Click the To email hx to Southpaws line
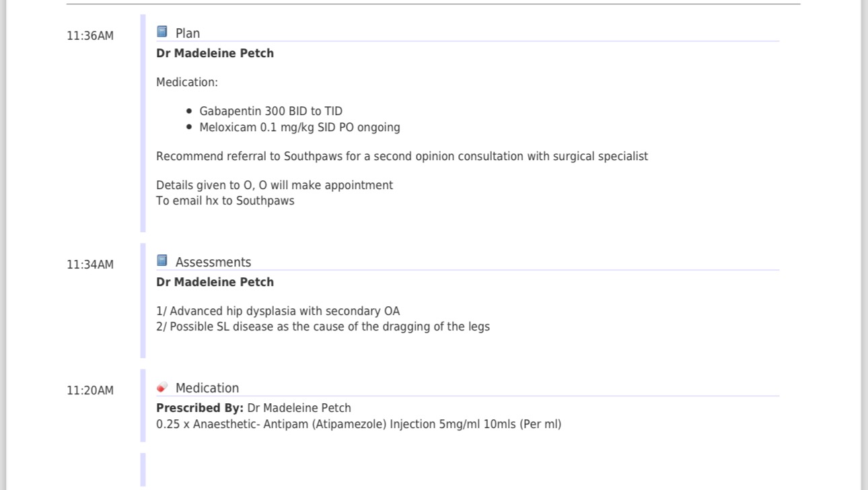The height and width of the screenshot is (490, 868). (x=225, y=201)
